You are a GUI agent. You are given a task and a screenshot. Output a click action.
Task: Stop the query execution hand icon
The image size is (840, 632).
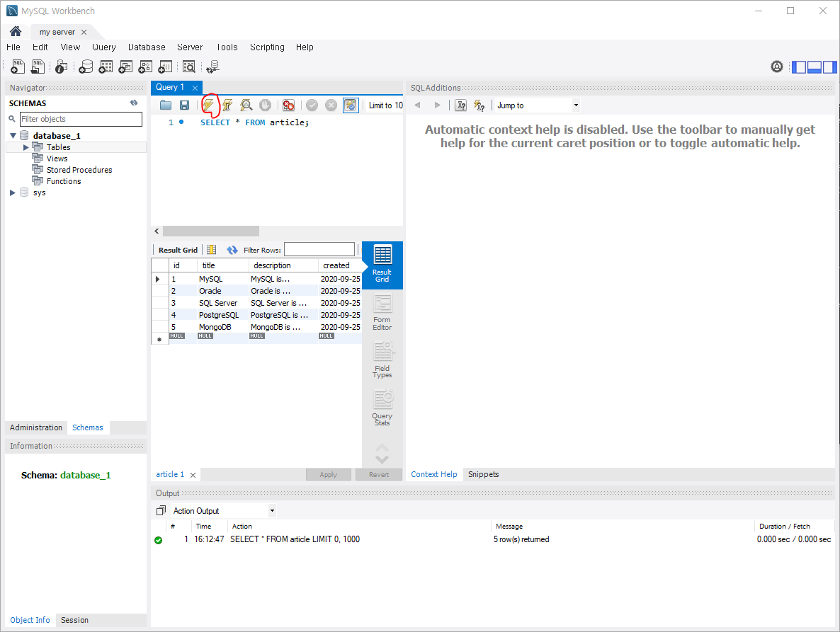[x=265, y=105]
